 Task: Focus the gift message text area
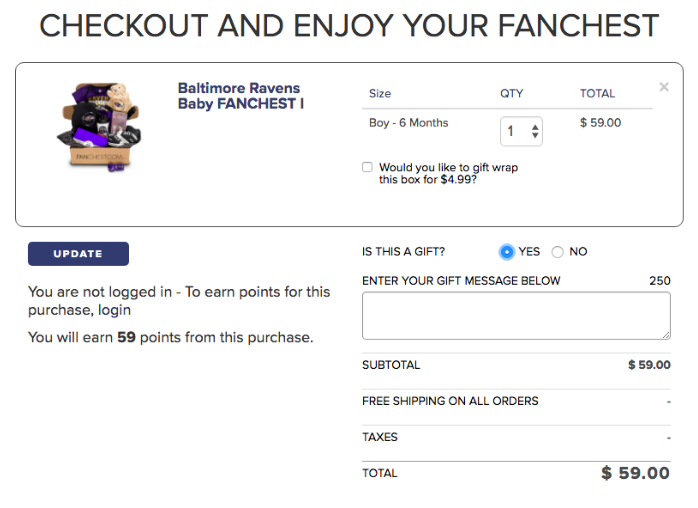516,316
